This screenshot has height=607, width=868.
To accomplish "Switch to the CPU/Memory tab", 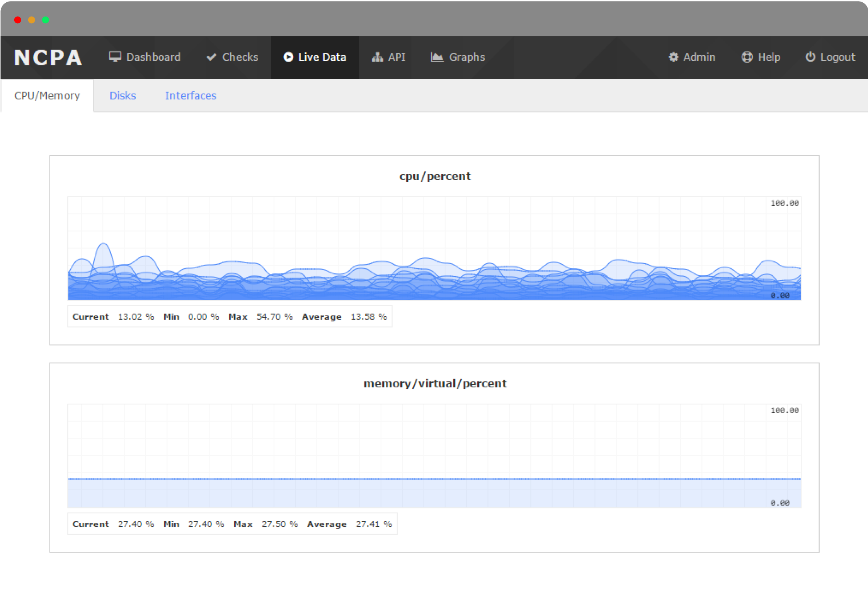I will point(47,95).
